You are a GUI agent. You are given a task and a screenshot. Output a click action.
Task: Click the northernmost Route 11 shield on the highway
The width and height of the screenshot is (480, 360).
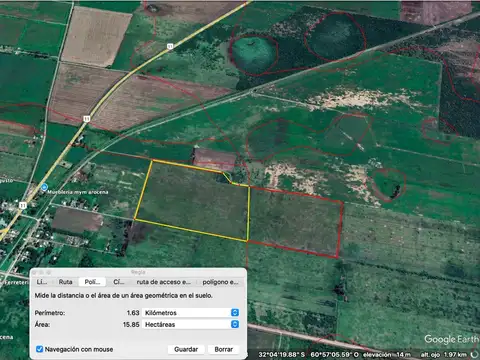pyautogui.click(x=170, y=46)
